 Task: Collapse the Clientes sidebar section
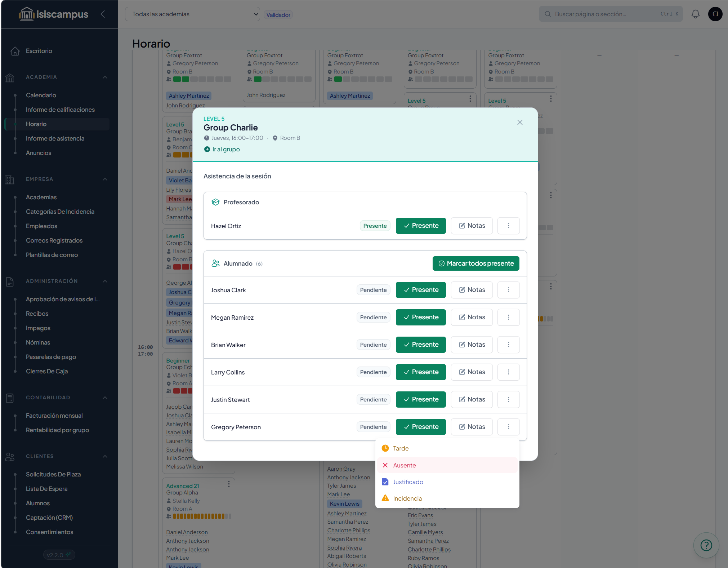[105, 456]
